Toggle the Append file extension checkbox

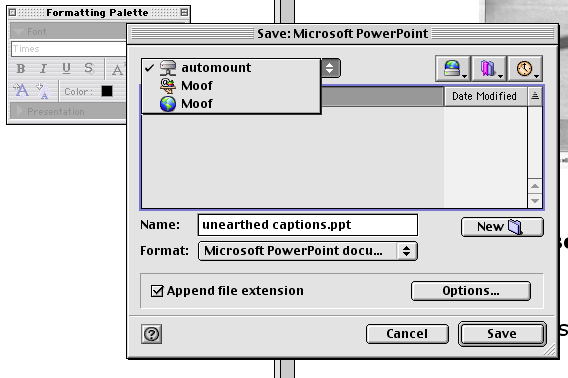tap(157, 291)
